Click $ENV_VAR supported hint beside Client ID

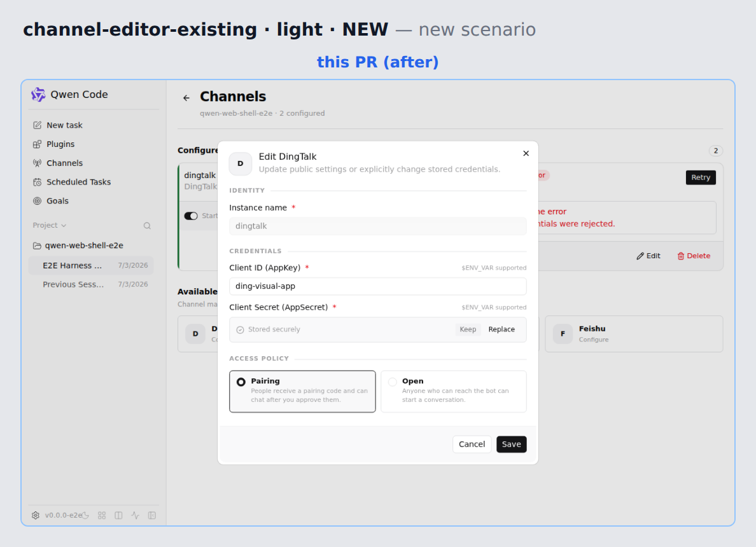tap(494, 268)
